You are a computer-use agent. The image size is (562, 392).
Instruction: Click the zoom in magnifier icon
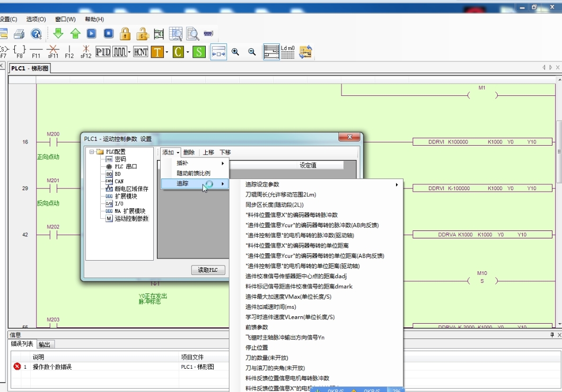coord(235,51)
